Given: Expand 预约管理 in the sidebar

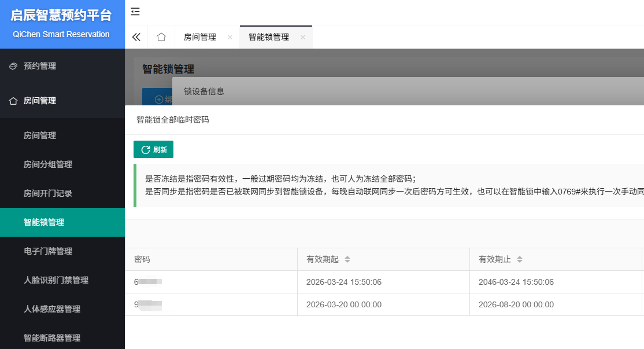Looking at the screenshot, I should (x=40, y=66).
